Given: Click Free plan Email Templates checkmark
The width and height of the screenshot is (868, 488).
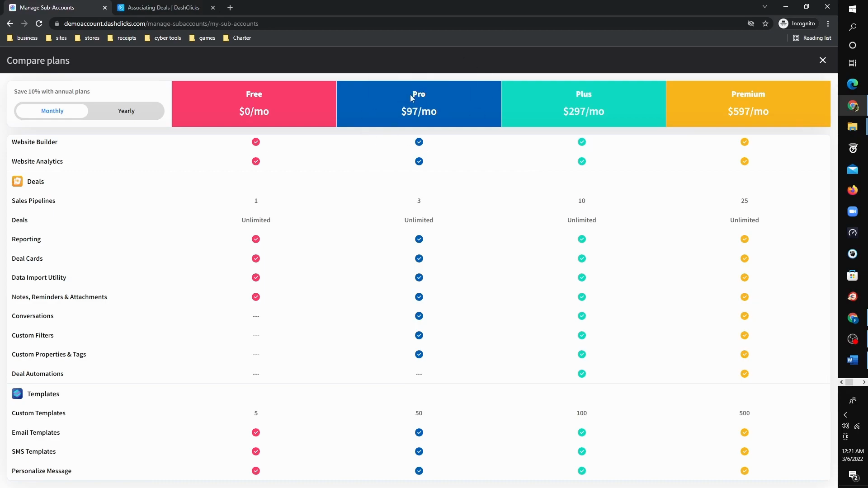Looking at the screenshot, I should [256, 432].
